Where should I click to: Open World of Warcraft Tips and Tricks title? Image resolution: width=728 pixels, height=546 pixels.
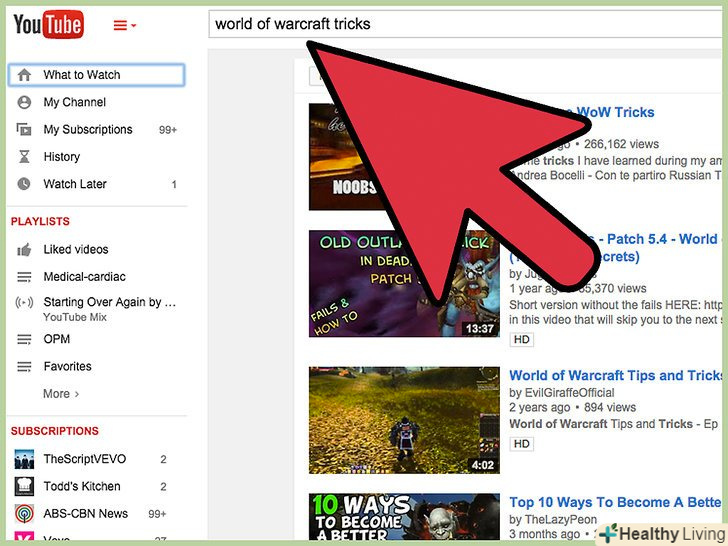coord(618,375)
